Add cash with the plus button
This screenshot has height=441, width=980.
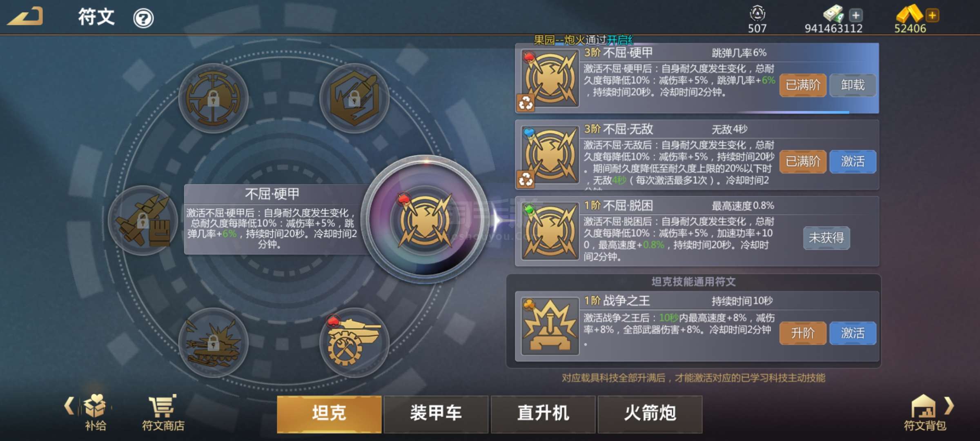click(x=856, y=16)
